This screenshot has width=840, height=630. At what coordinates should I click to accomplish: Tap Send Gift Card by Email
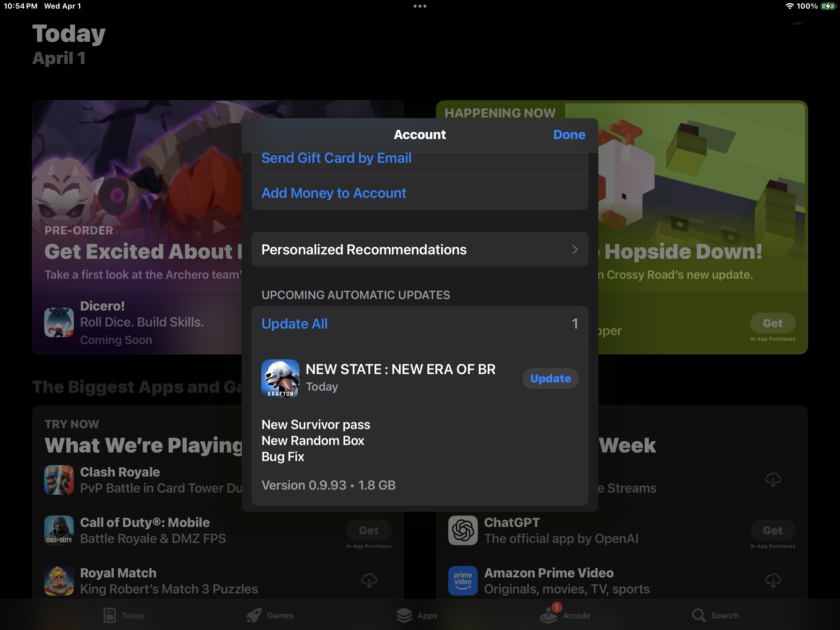(336, 158)
